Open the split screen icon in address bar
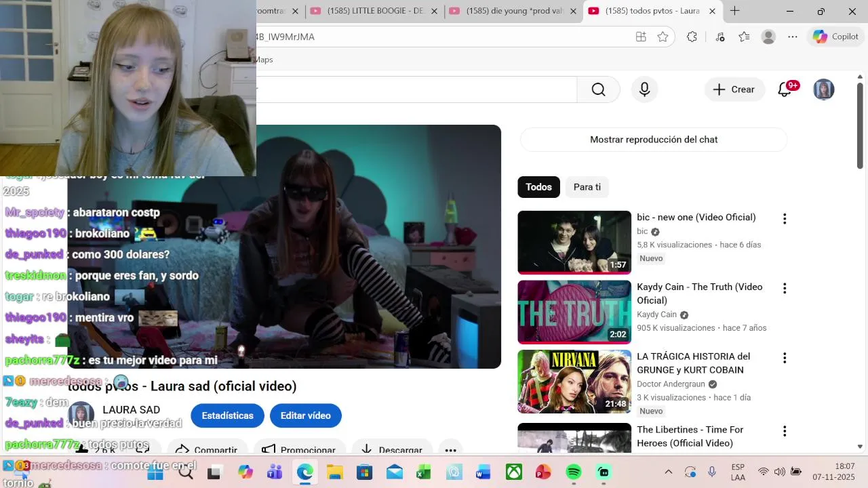868x488 pixels. tap(641, 37)
